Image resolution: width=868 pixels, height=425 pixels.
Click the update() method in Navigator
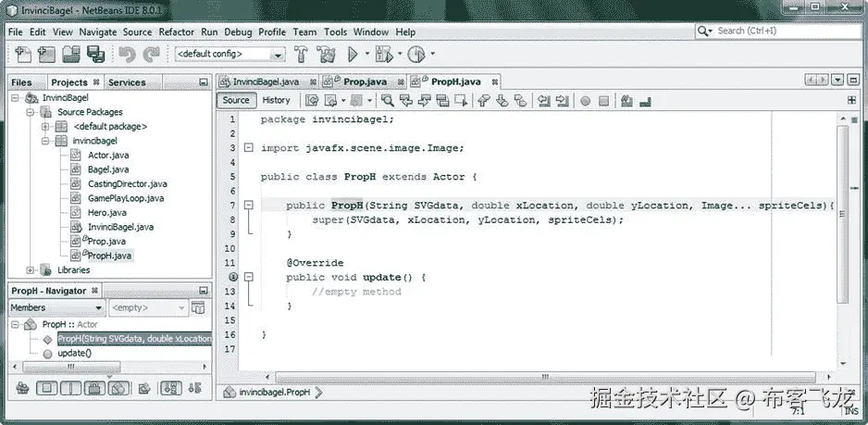click(x=74, y=353)
